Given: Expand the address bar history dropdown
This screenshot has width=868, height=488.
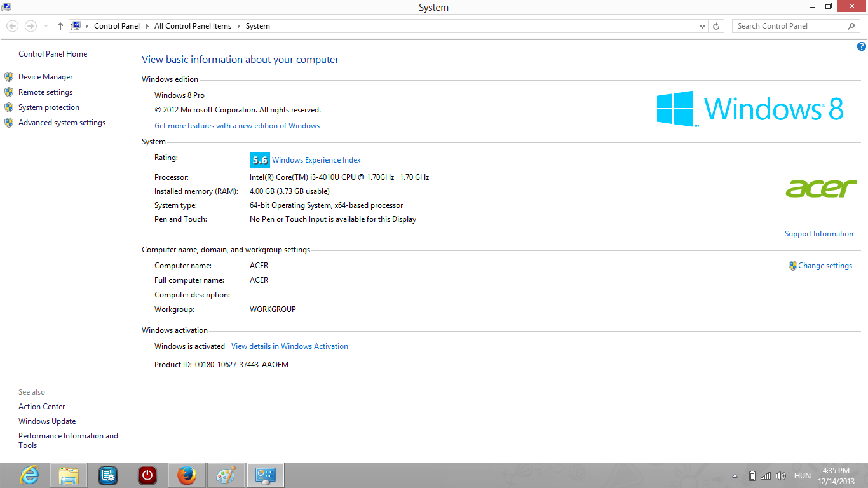Looking at the screenshot, I should tap(702, 26).
